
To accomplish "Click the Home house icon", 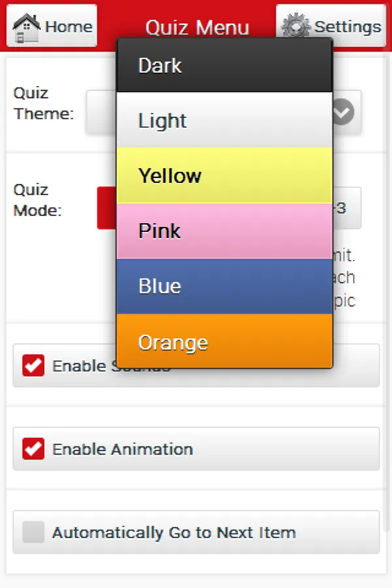I will click(26, 27).
